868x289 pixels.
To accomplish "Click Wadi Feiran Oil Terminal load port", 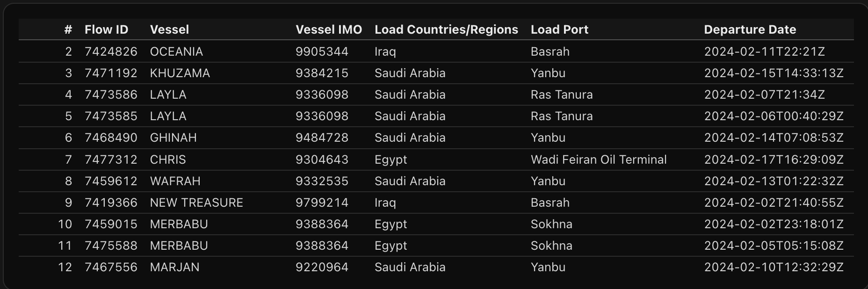I will (598, 159).
